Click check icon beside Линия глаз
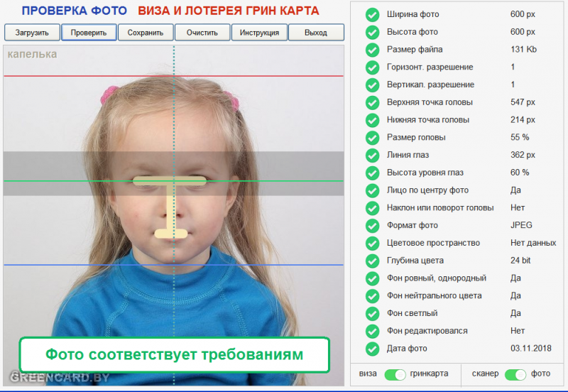Image resolution: width=568 pixels, height=392 pixels. 372,155
